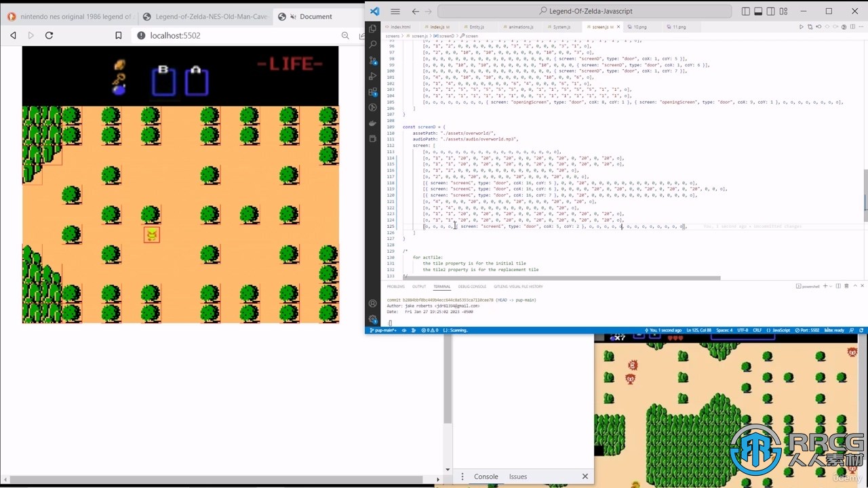This screenshot has height=488, width=868.
Task: Switch to the index.html tab
Action: coord(401,27)
